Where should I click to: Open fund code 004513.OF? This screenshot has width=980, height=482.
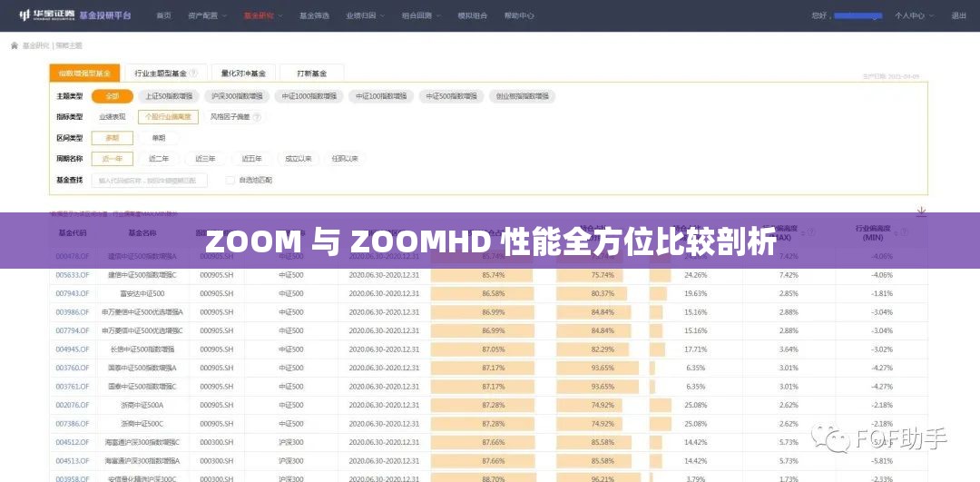73,461
